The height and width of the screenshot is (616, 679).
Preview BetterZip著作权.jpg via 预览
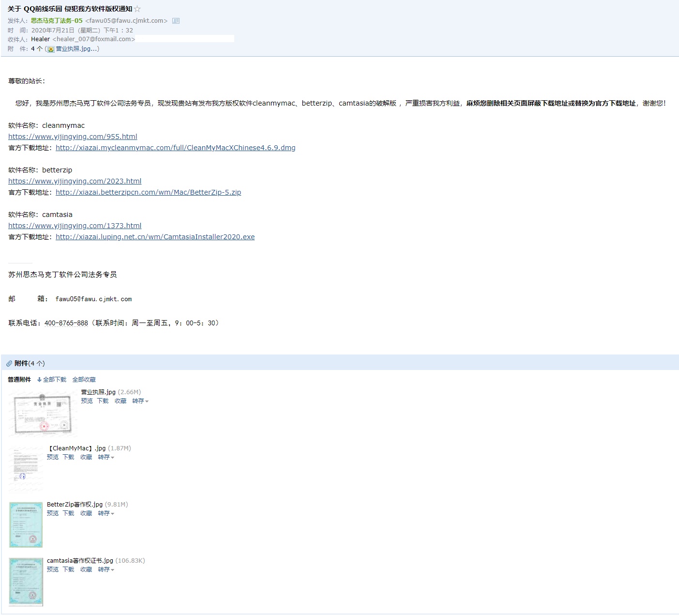click(x=53, y=513)
